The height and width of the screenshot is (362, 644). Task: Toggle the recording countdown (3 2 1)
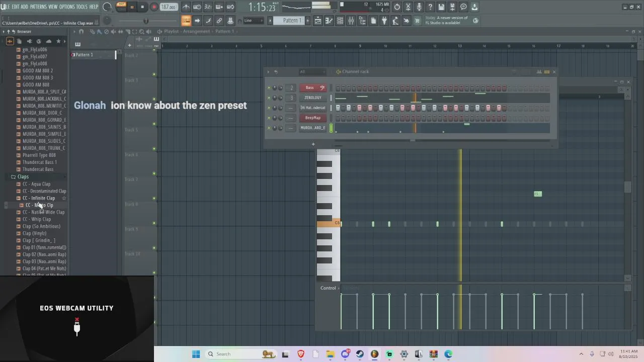coord(208,7)
